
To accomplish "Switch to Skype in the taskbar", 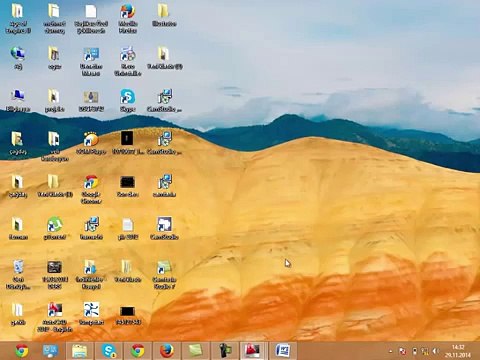I will [x=109, y=351].
